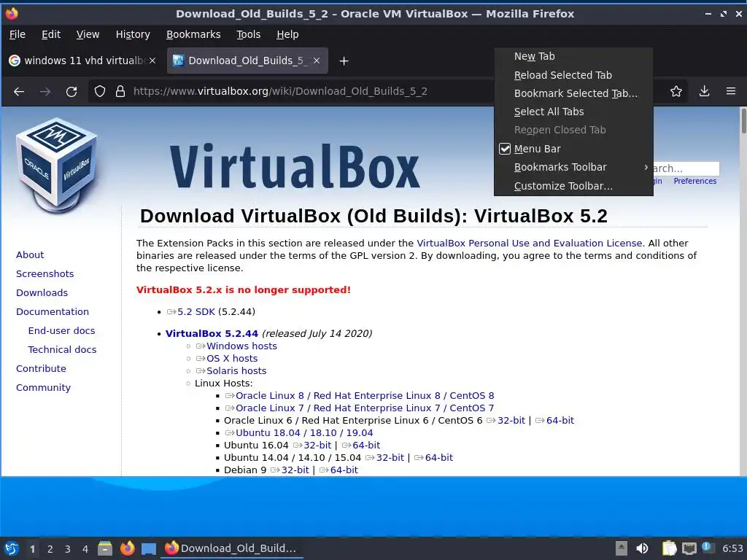Choose Bookmark Selected Tab...
The width and height of the screenshot is (747, 560).
click(x=573, y=93)
